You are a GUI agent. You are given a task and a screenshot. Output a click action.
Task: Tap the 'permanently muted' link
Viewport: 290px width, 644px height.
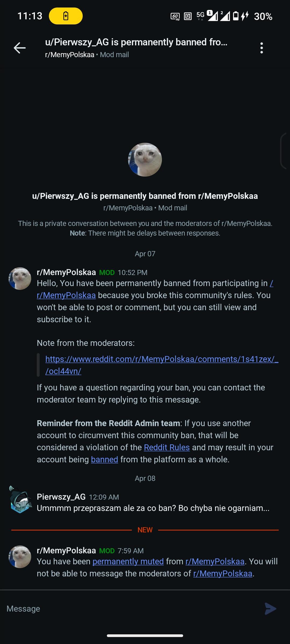(x=128, y=562)
